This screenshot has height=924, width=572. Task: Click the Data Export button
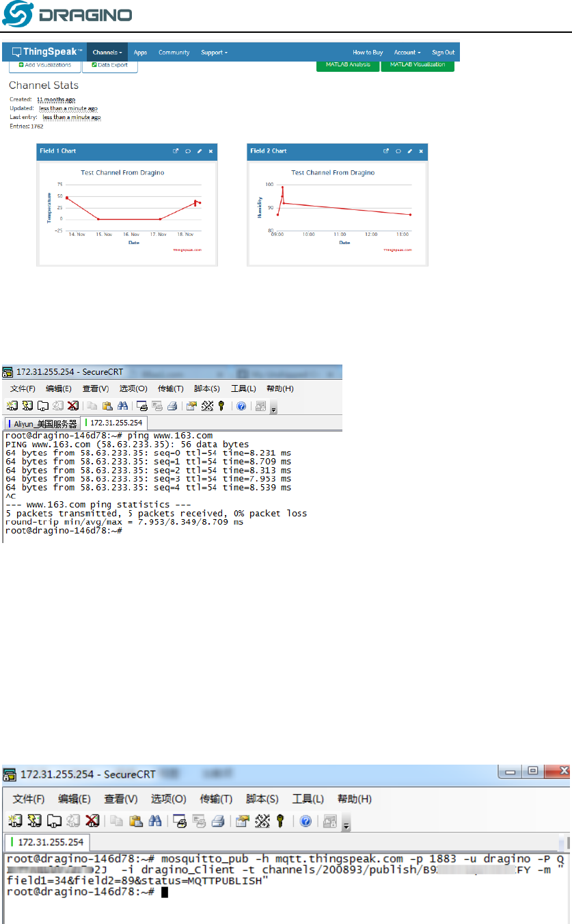coord(109,66)
